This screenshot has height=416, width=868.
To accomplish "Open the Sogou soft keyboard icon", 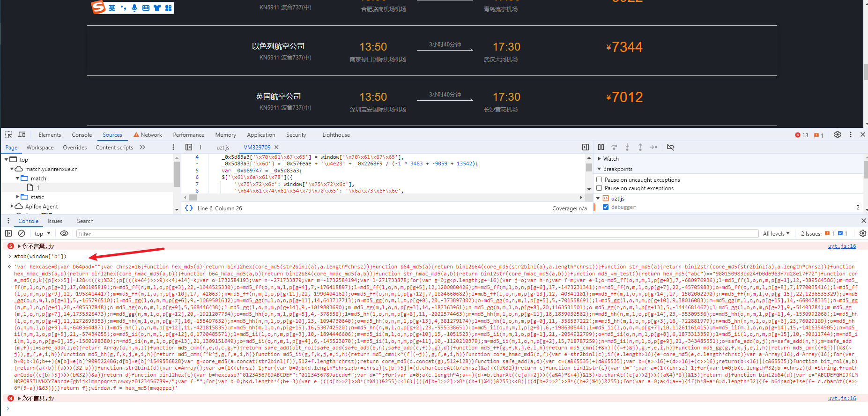I will [x=146, y=8].
